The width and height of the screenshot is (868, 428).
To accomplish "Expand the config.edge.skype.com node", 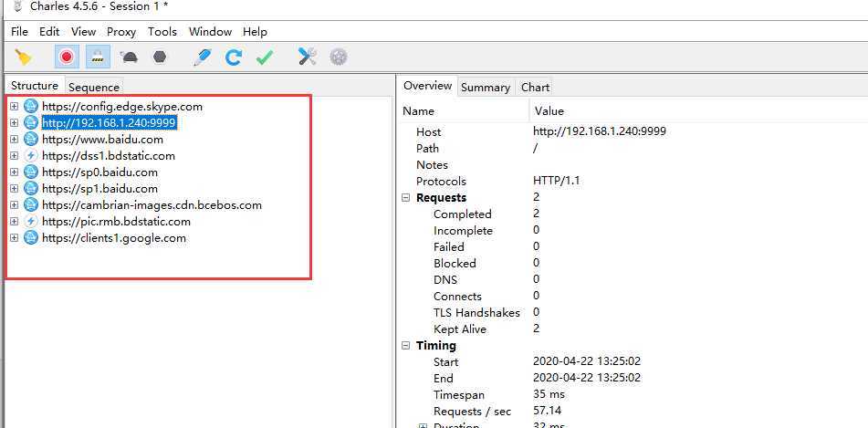I will pyautogui.click(x=15, y=106).
